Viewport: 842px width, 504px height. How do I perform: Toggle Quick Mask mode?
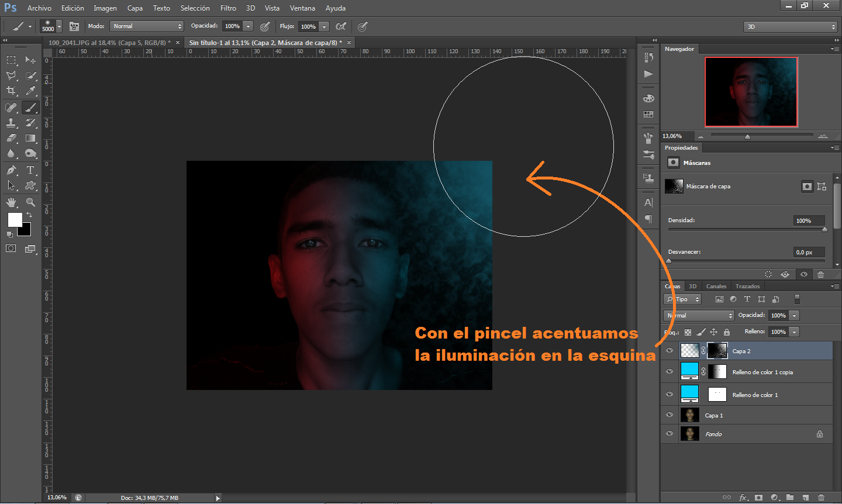(11, 248)
